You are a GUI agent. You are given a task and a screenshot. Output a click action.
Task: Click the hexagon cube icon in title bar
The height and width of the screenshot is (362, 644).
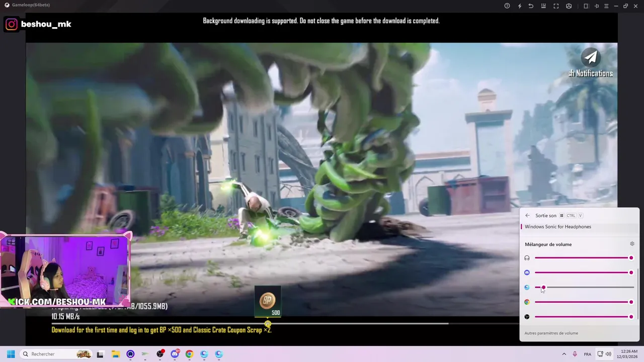point(569,6)
